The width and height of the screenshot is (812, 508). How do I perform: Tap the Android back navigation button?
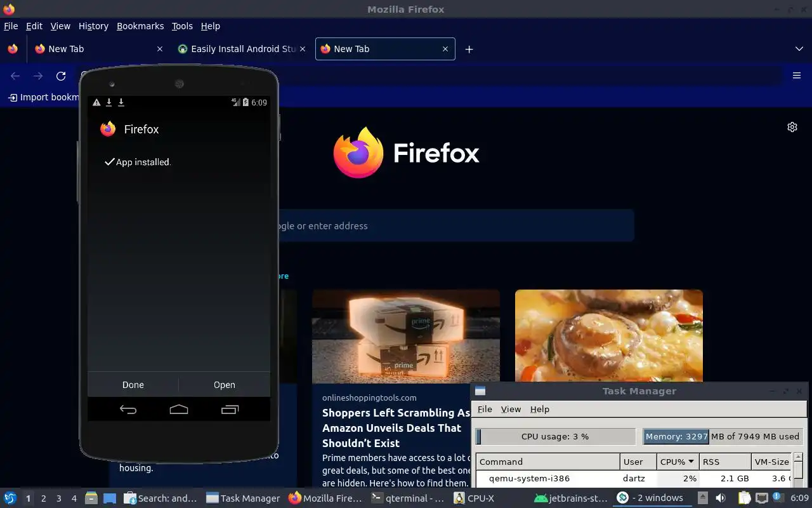pos(128,410)
